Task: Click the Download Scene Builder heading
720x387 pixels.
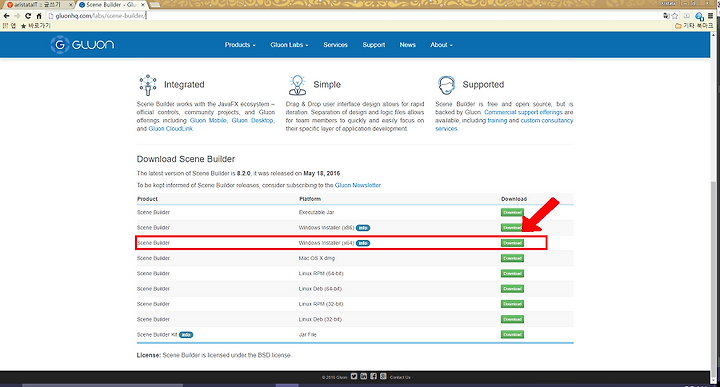Action: click(186, 159)
